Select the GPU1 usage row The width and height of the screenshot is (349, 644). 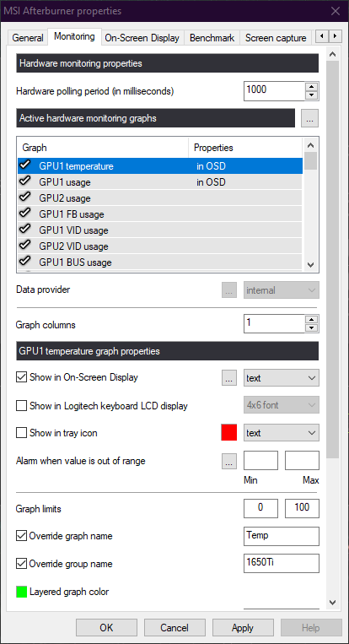pos(160,181)
